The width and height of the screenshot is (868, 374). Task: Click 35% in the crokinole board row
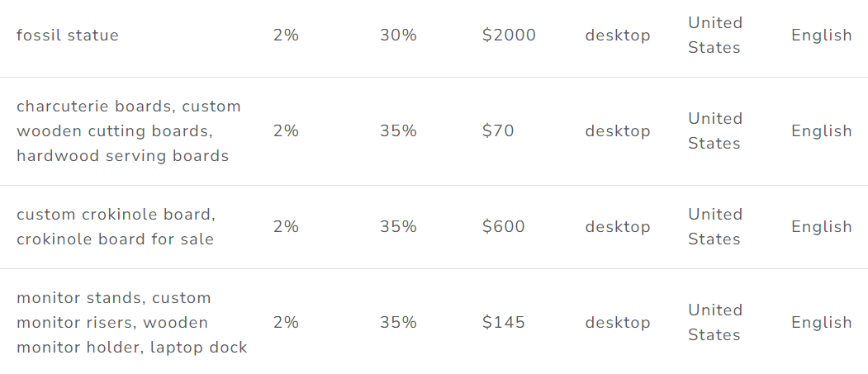point(398,227)
